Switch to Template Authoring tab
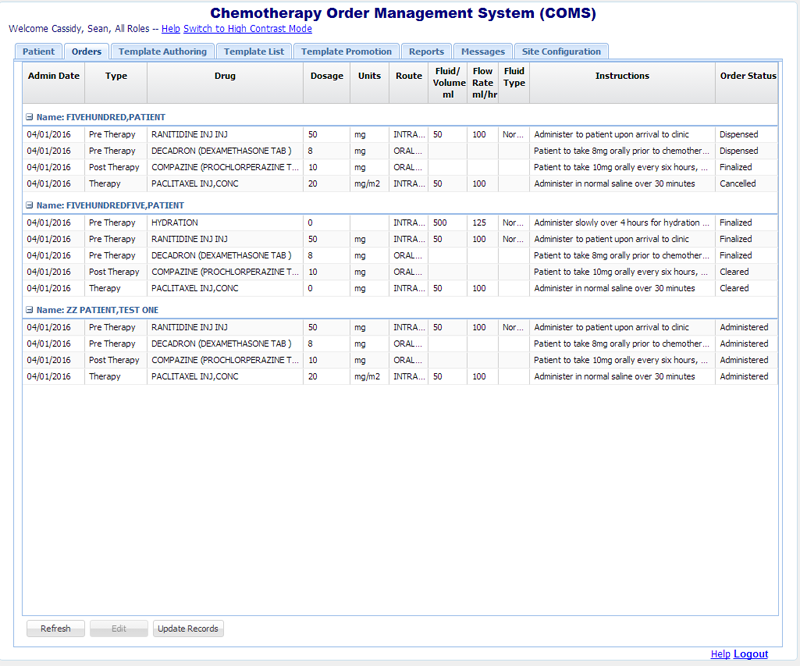This screenshot has height=666, width=800. pyautogui.click(x=162, y=52)
